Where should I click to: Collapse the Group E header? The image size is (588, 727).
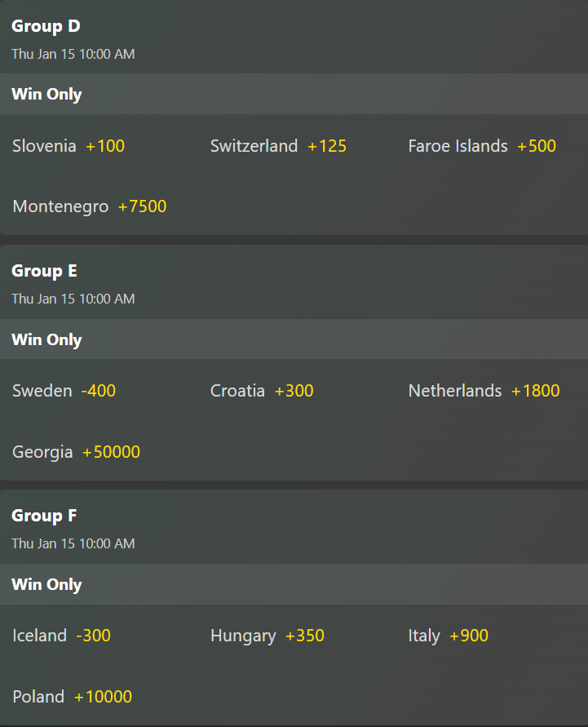pyautogui.click(x=44, y=271)
